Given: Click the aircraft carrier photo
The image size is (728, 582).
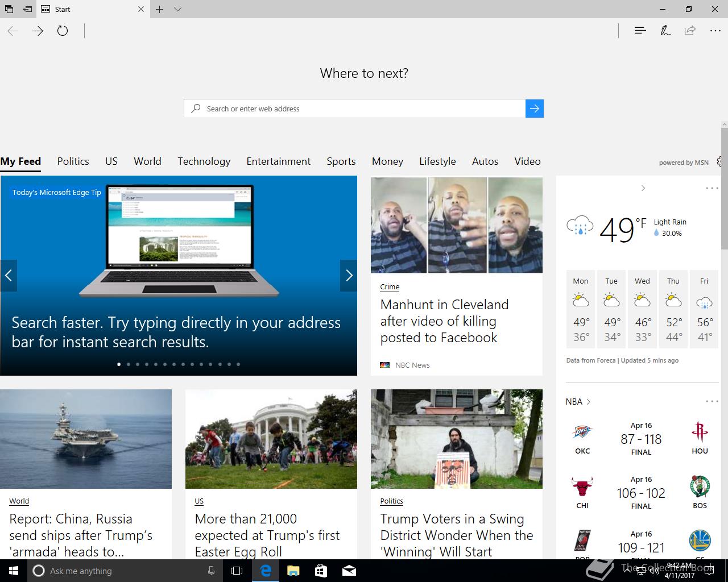Looking at the screenshot, I should click(x=86, y=439).
